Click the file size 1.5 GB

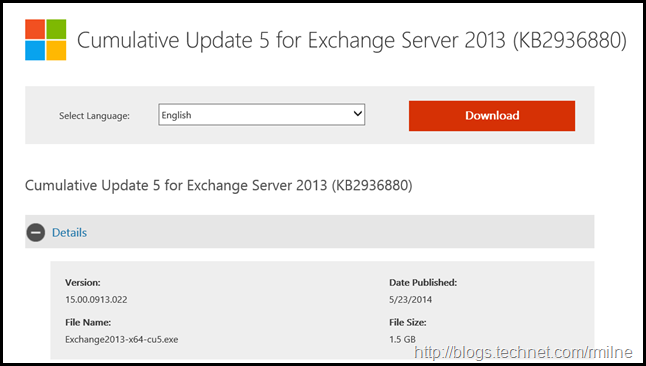403,339
